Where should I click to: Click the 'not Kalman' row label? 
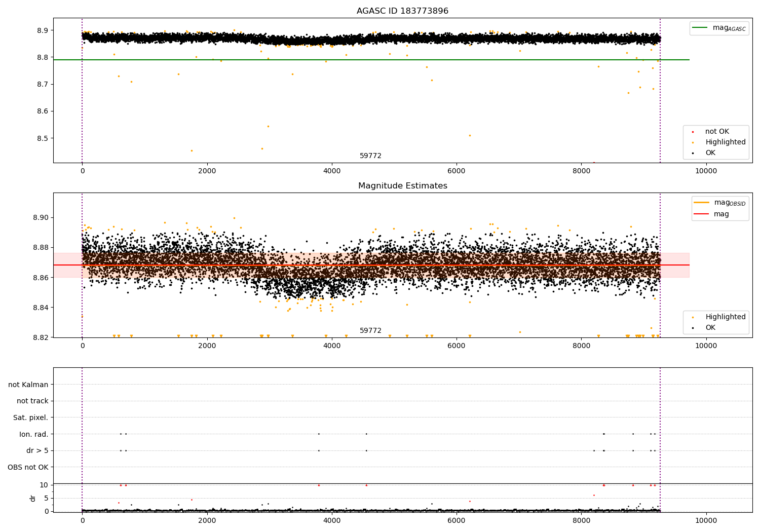click(28, 385)
